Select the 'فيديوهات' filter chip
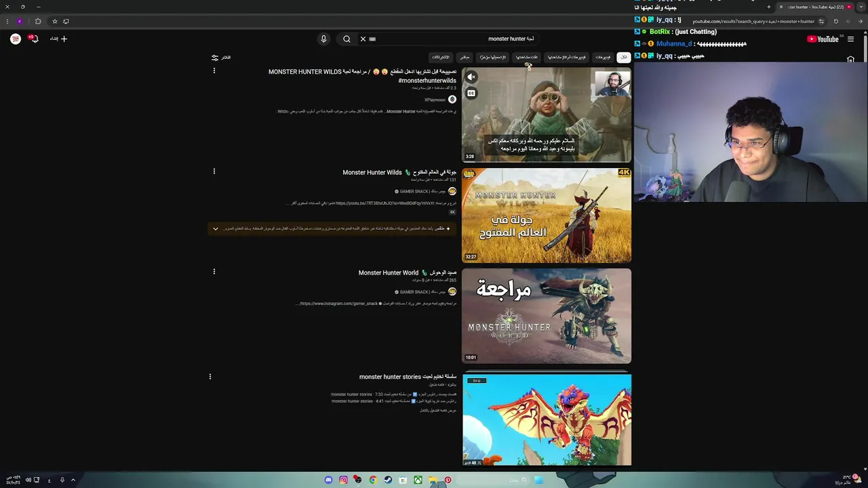868x488 pixels. [x=603, y=57]
